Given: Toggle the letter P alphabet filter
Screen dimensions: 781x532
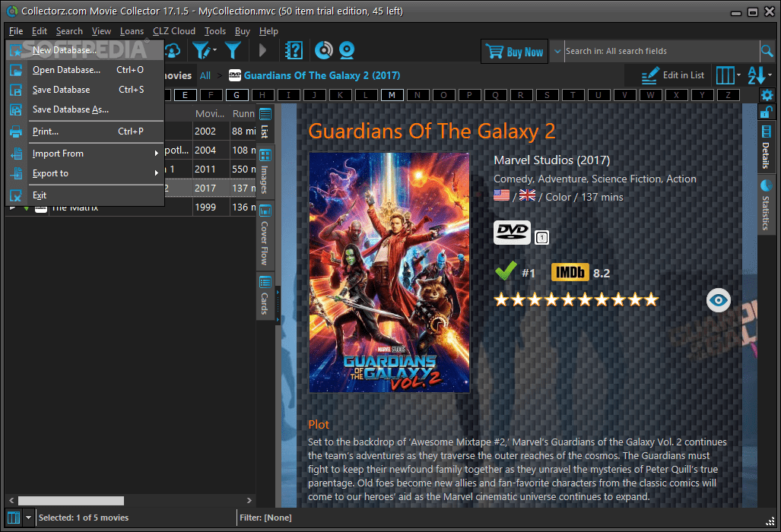Looking at the screenshot, I should pyautogui.click(x=469, y=94).
